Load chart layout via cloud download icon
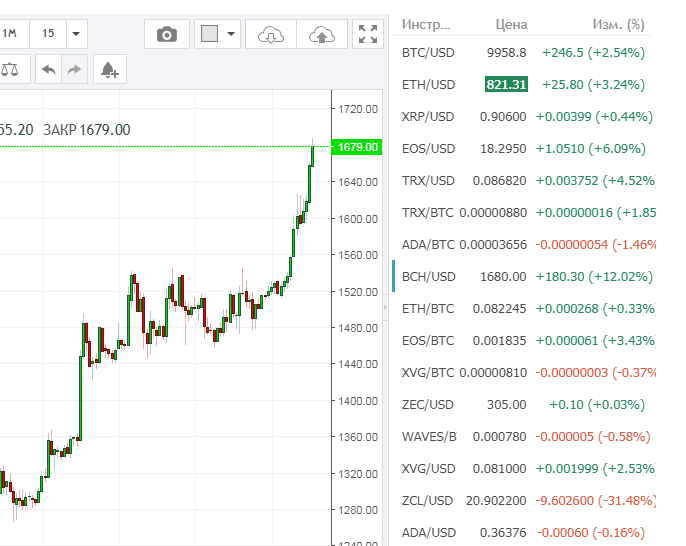The height and width of the screenshot is (546, 686). pos(271,34)
